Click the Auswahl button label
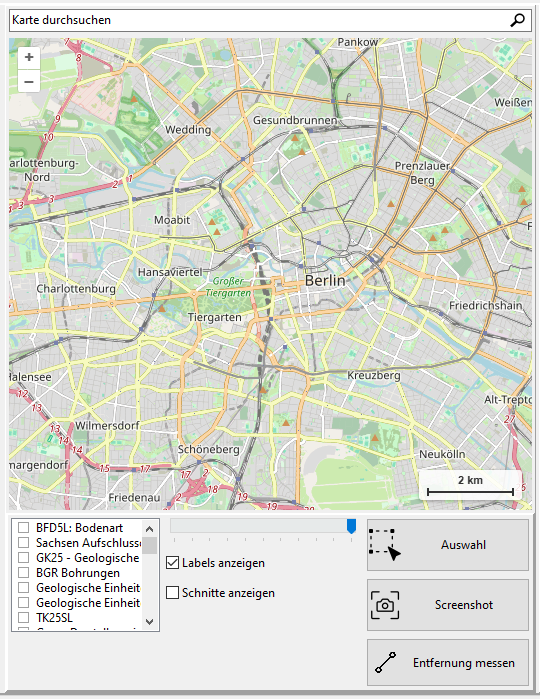The width and height of the screenshot is (540, 699). coord(463,545)
